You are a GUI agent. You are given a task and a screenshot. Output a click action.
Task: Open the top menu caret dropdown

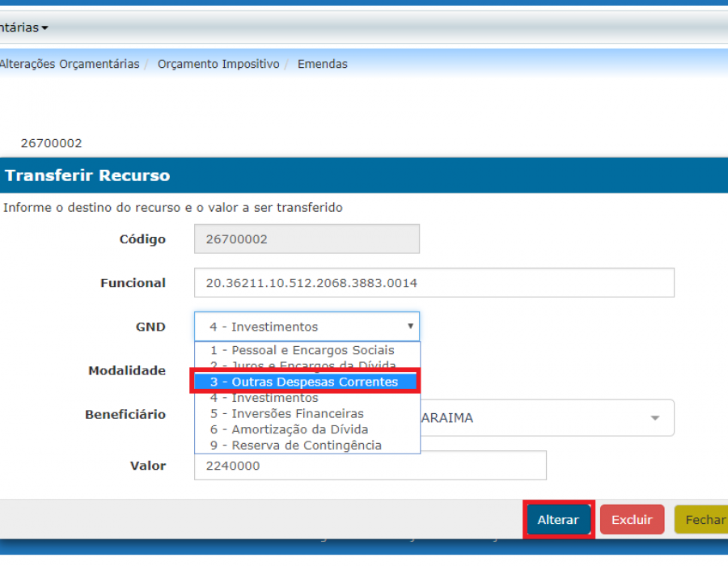tap(44, 27)
